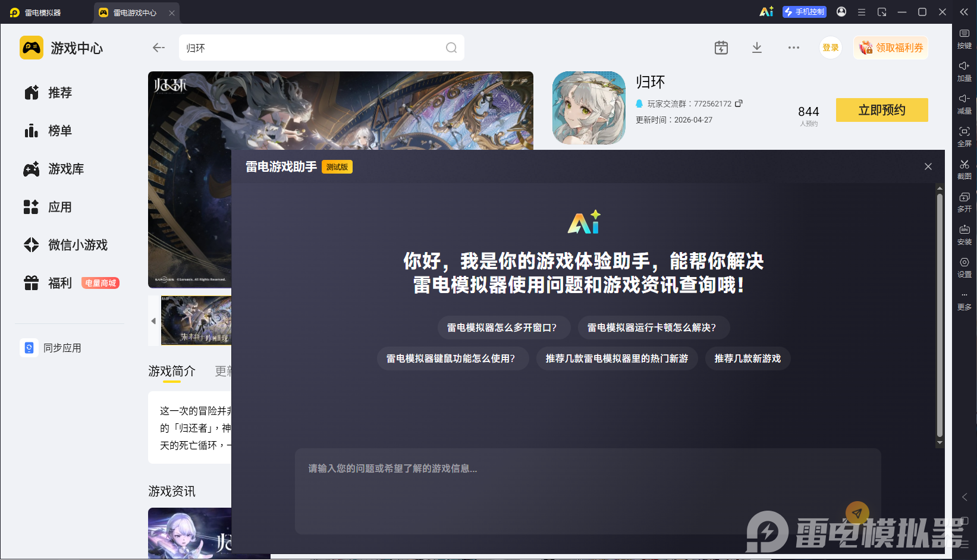
Task: Open the 电量商城 badge
Action: tap(100, 283)
